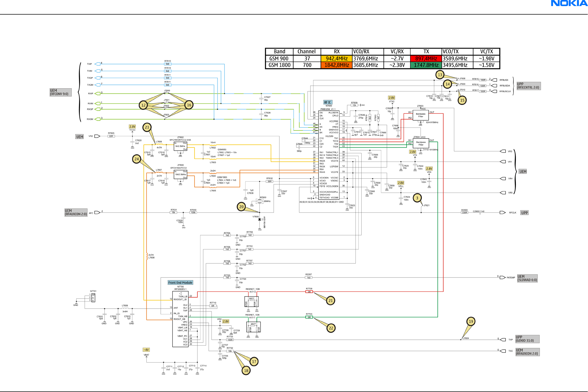This screenshot has width=588, height=392.
Task: Click callout marker number 13
Action: click(x=440, y=75)
